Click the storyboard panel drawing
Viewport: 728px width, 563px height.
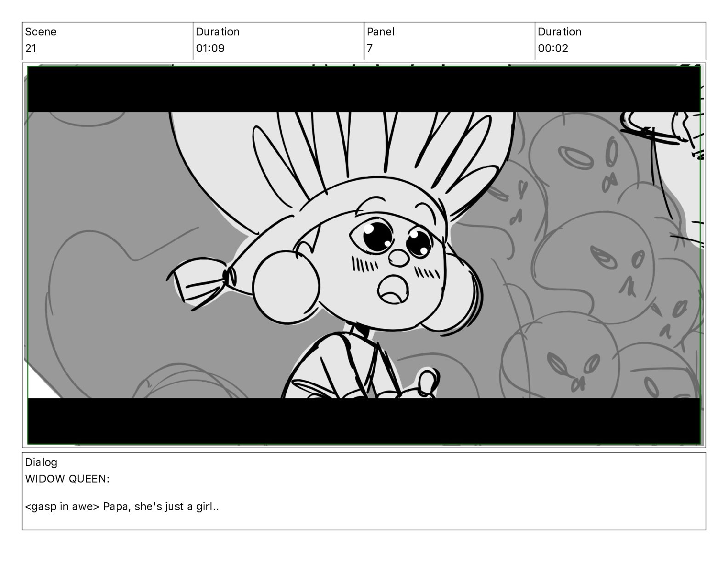(x=364, y=255)
